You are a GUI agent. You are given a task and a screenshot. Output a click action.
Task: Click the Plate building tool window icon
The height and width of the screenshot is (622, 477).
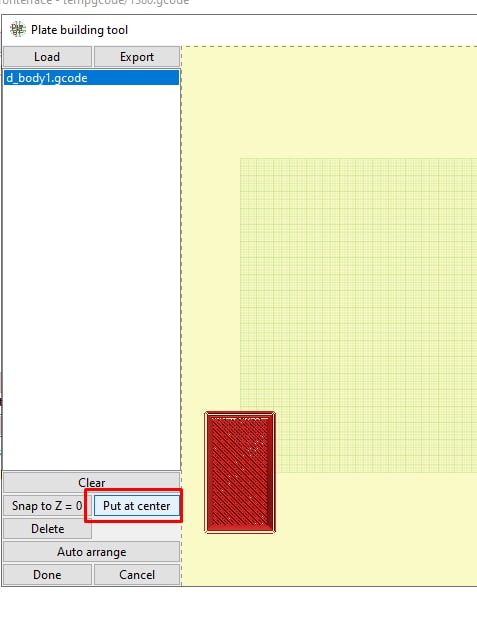click(x=17, y=30)
